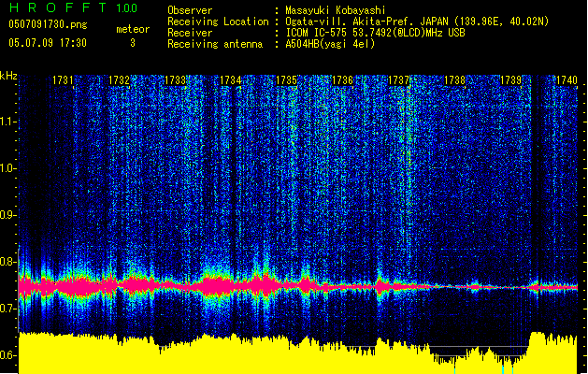Screen dimensions: 588x374
Task: Click the 0.6 frequency axis label
Action: (x=7, y=355)
